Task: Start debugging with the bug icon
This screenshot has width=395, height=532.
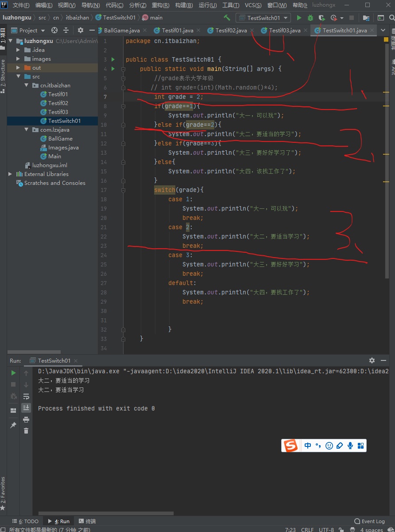Action: [x=310, y=18]
